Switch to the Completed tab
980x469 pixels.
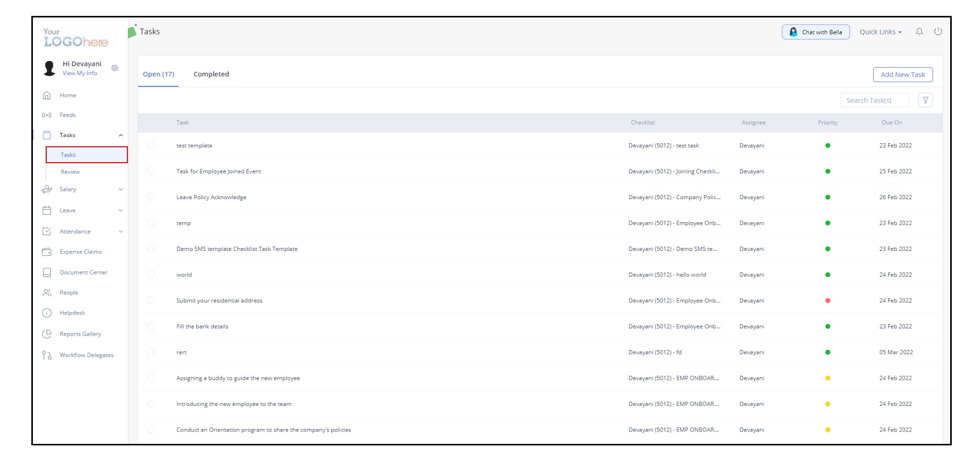211,74
